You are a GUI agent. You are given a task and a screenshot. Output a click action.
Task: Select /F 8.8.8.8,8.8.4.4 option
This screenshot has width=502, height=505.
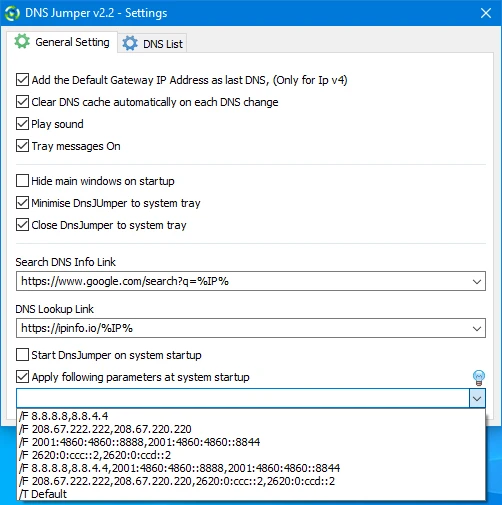(251, 416)
